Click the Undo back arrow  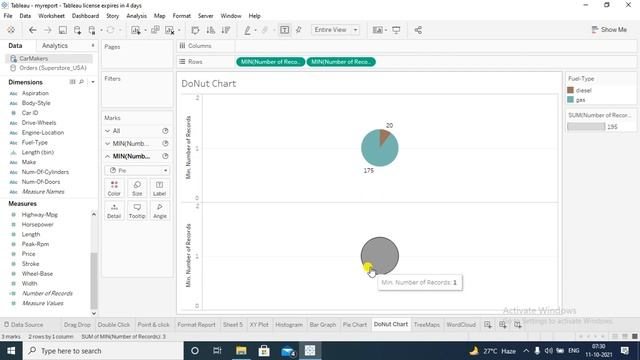coord(33,30)
